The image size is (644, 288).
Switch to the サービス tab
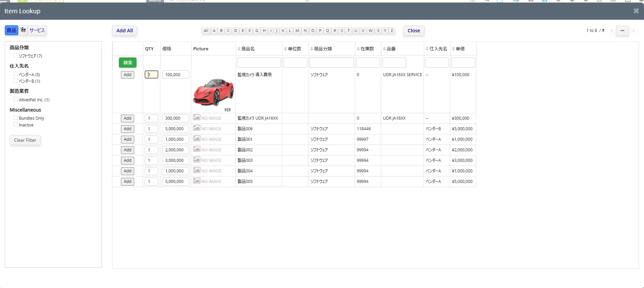(37, 30)
